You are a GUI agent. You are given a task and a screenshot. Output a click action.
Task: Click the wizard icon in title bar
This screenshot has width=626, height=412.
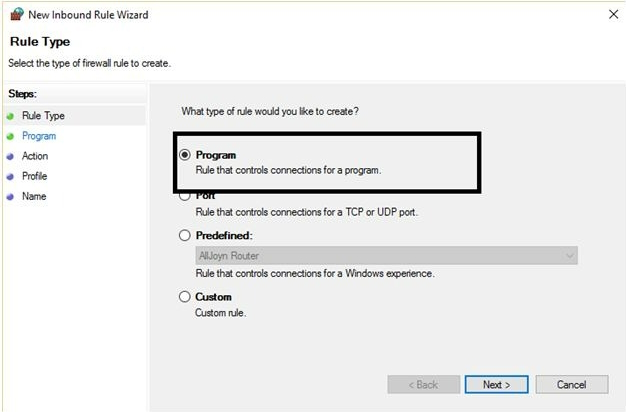(x=14, y=14)
